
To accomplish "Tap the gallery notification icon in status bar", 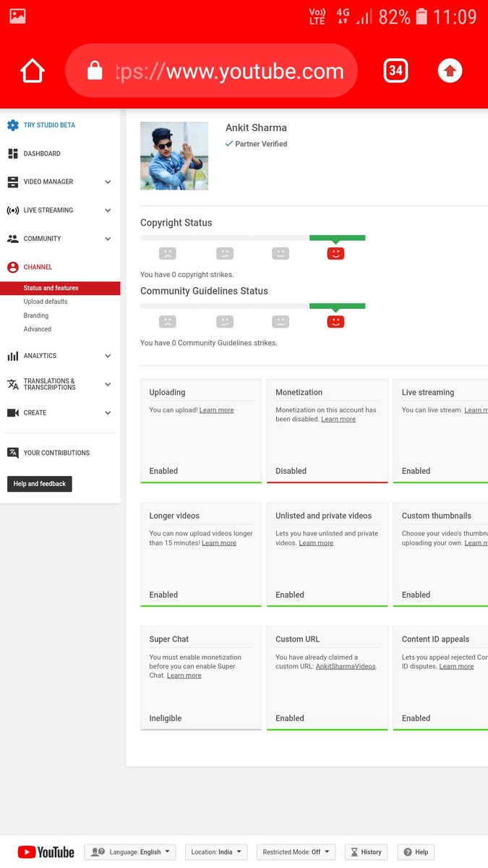I will click(17, 16).
